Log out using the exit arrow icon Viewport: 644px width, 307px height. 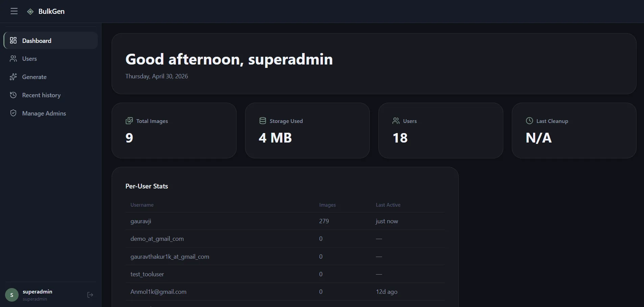point(90,295)
